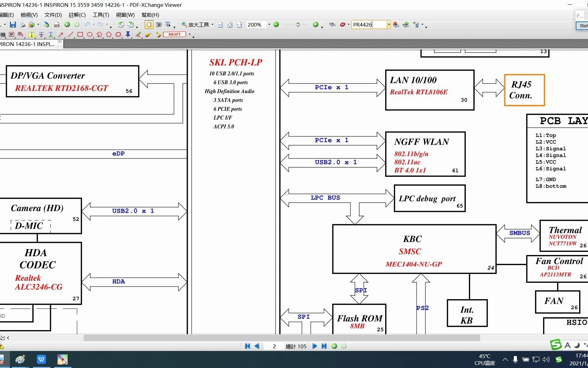
Task: Activate the Snapshot camera tool
Action: (x=159, y=25)
